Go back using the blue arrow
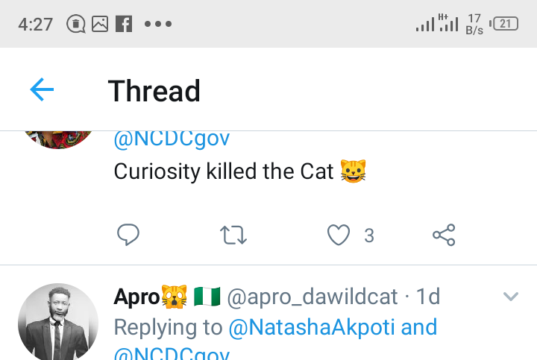This screenshot has height=360, width=537. tap(42, 90)
